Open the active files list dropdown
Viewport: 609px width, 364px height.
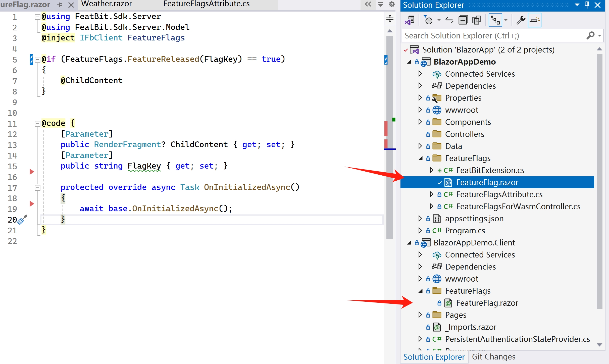[x=381, y=4]
